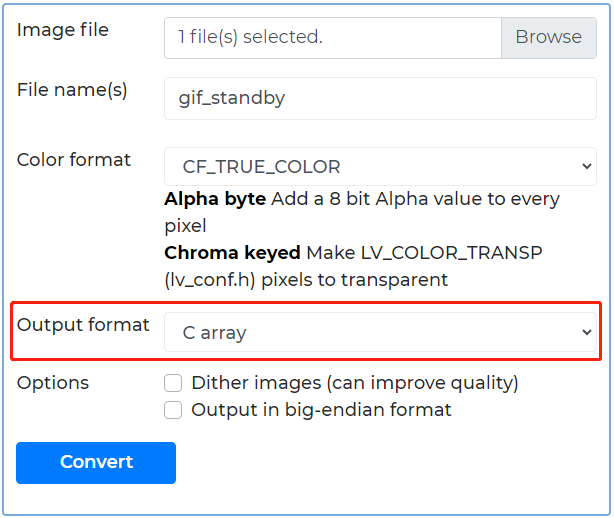Click the 'File name(s)' label
The image size is (614, 518).
[x=72, y=90]
